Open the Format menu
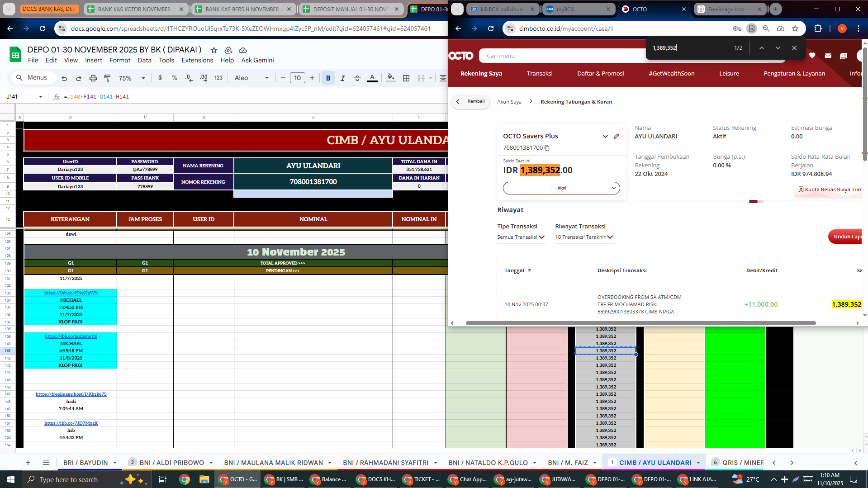The width and height of the screenshot is (868, 488). coord(120,60)
